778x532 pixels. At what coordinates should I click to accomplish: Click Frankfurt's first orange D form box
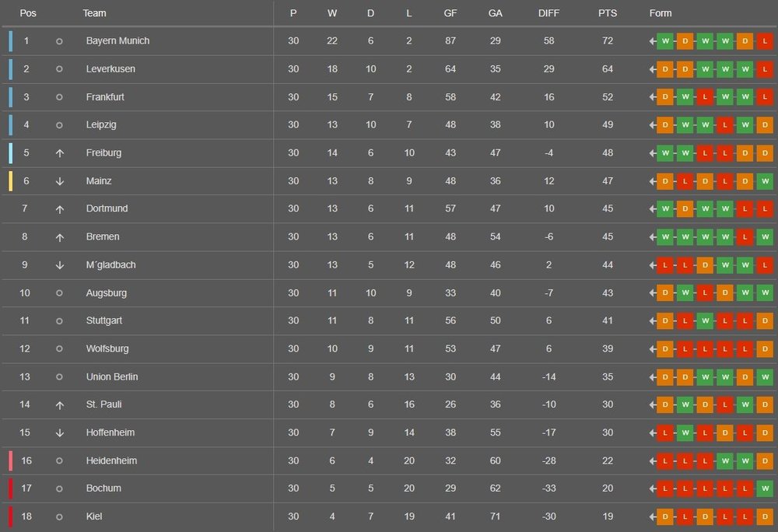pos(665,97)
